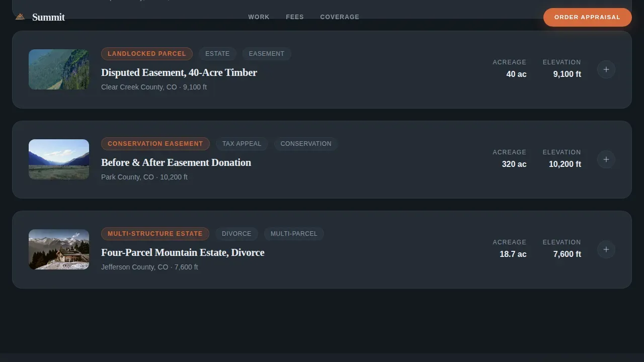
Task: Expand the Four-Parcel Mountain Estate card
Action: pos(606,249)
